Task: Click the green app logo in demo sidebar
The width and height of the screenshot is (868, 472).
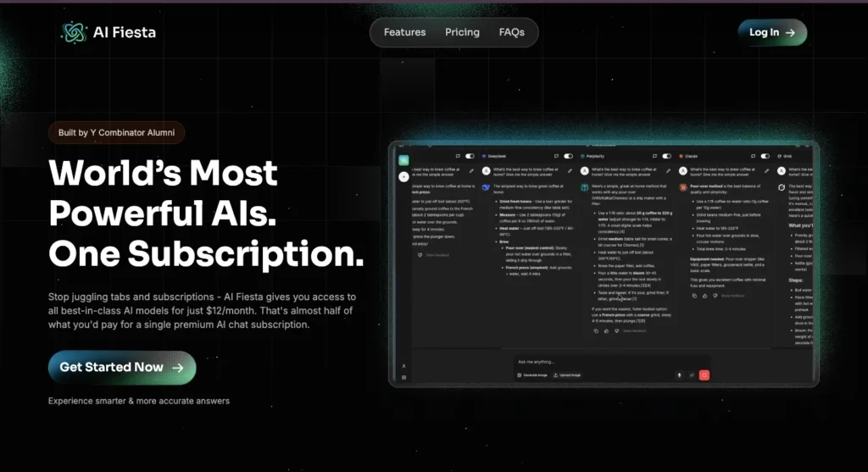Action: pos(403,160)
